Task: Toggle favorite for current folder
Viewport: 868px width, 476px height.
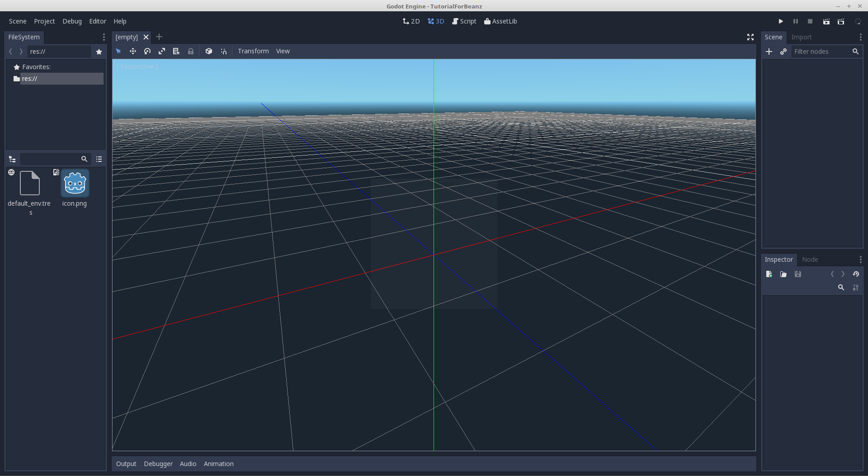Action: pyautogui.click(x=99, y=52)
